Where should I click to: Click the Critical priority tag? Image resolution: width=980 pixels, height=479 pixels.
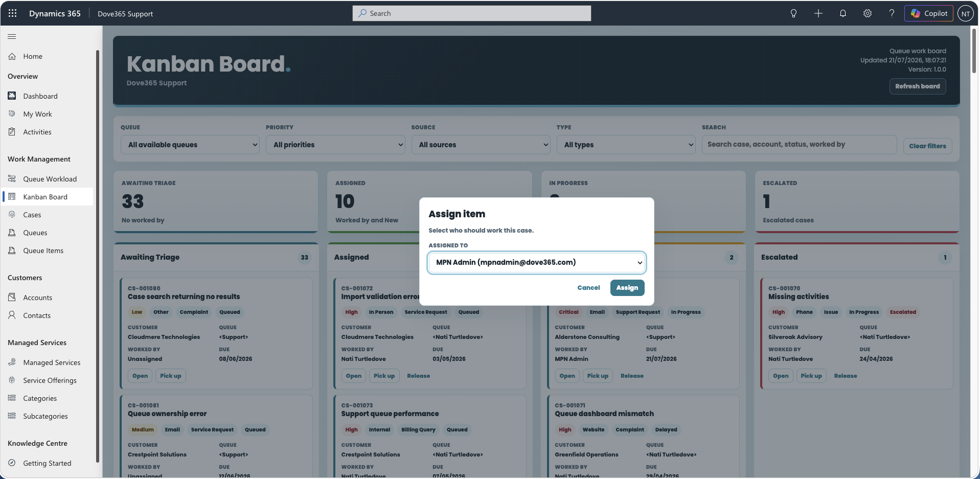click(x=568, y=312)
